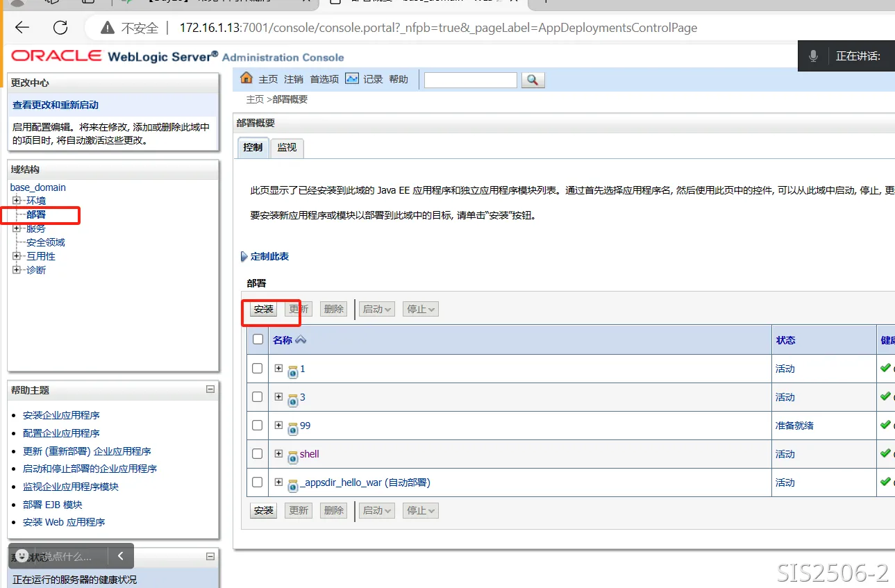Click the record chart icon

click(x=352, y=78)
